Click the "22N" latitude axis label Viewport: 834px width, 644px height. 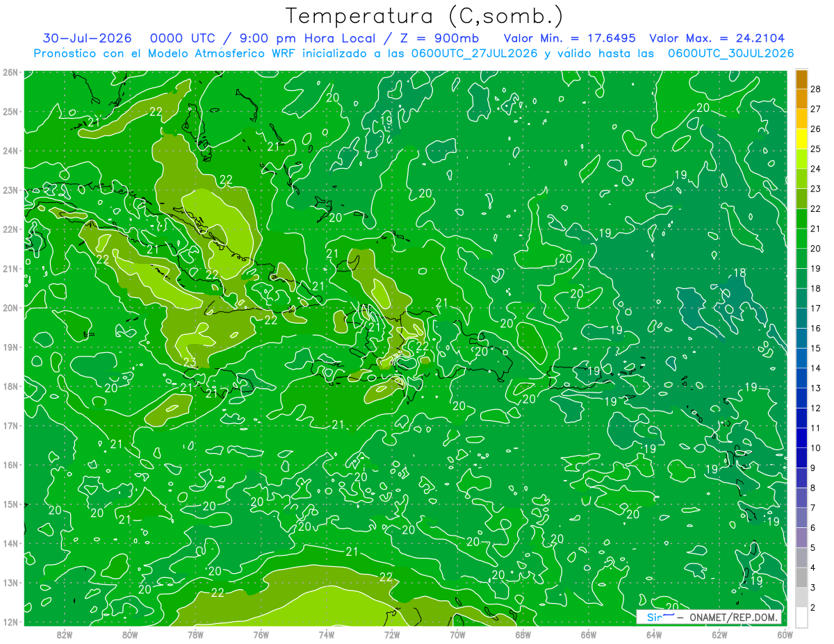[x=10, y=229]
